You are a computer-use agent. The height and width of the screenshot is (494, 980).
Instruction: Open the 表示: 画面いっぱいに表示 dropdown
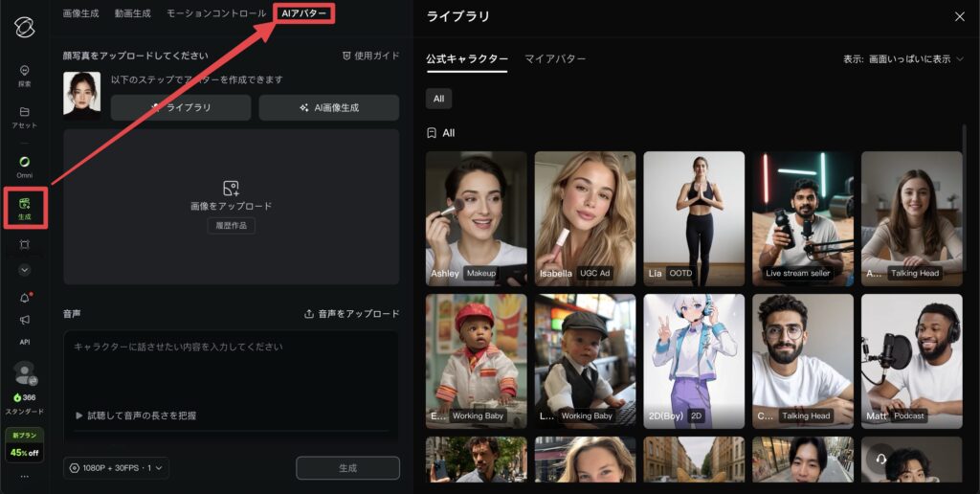coord(902,59)
